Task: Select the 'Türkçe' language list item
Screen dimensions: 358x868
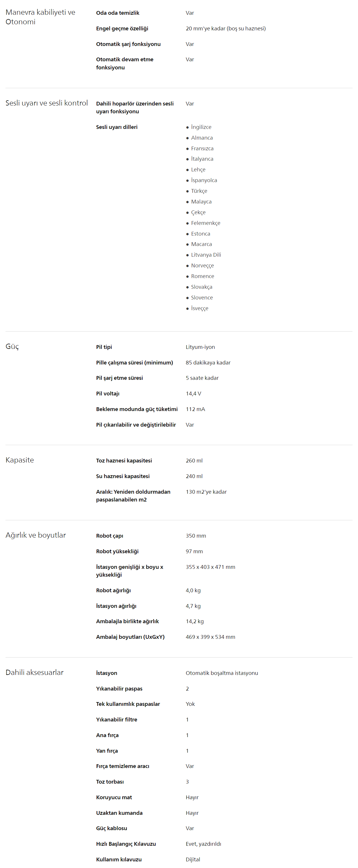Action: (x=199, y=191)
